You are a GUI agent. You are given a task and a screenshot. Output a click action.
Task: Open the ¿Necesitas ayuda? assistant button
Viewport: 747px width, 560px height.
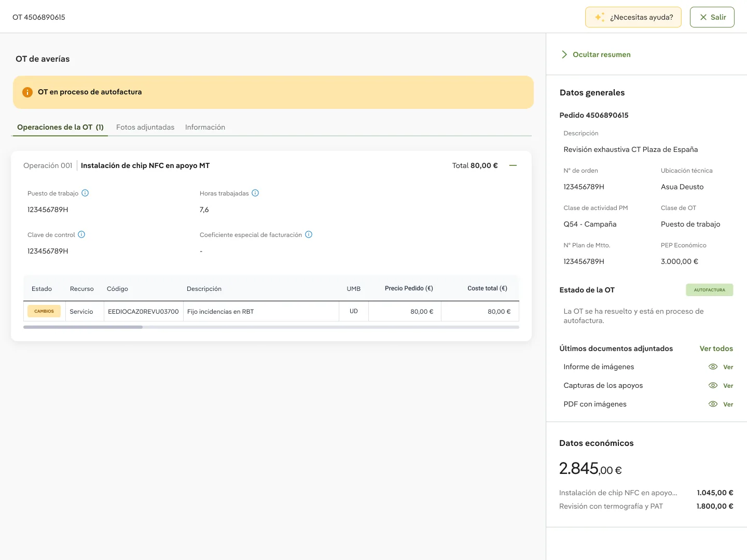point(633,17)
